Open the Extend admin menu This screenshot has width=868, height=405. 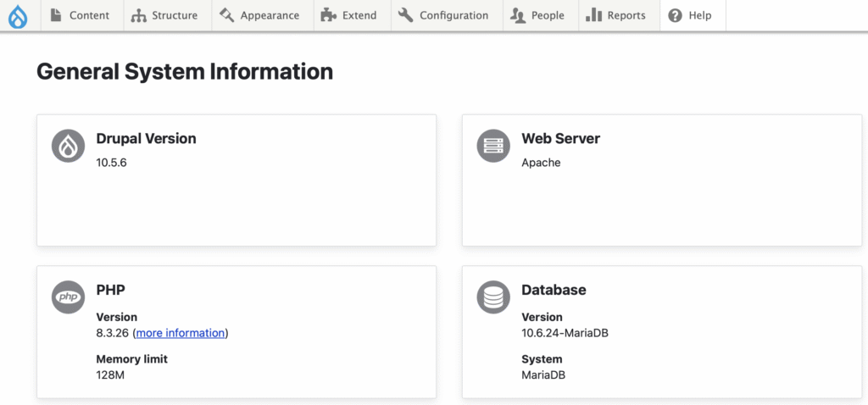pos(353,15)
